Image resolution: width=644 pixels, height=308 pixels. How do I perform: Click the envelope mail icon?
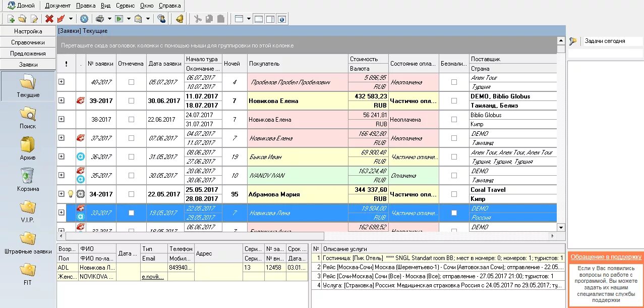[138, 19]
